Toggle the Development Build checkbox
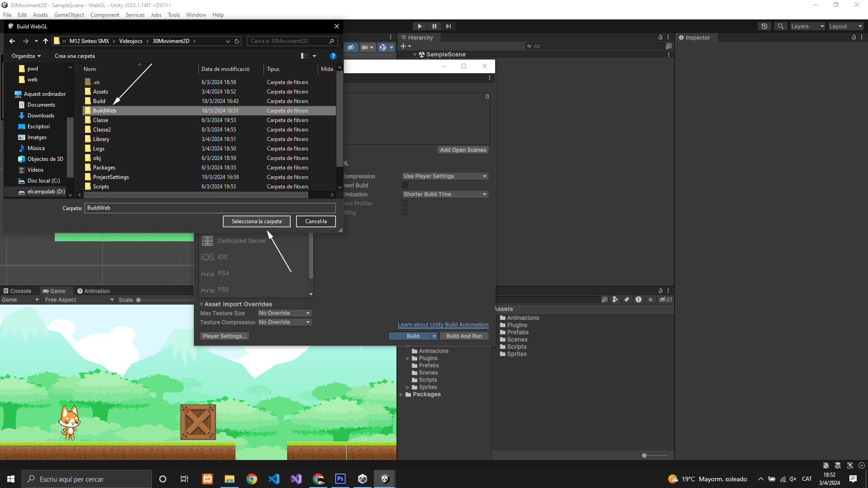 click(x=405, y=185)
